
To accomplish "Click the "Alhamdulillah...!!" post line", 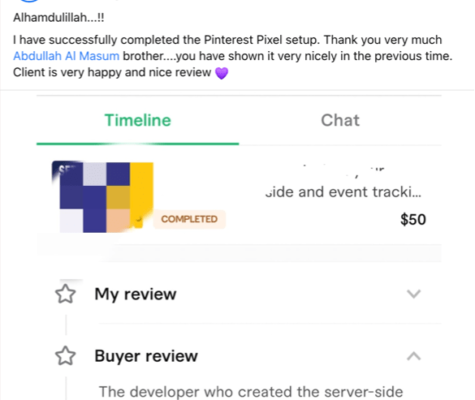I will click(x=59, y=17).
